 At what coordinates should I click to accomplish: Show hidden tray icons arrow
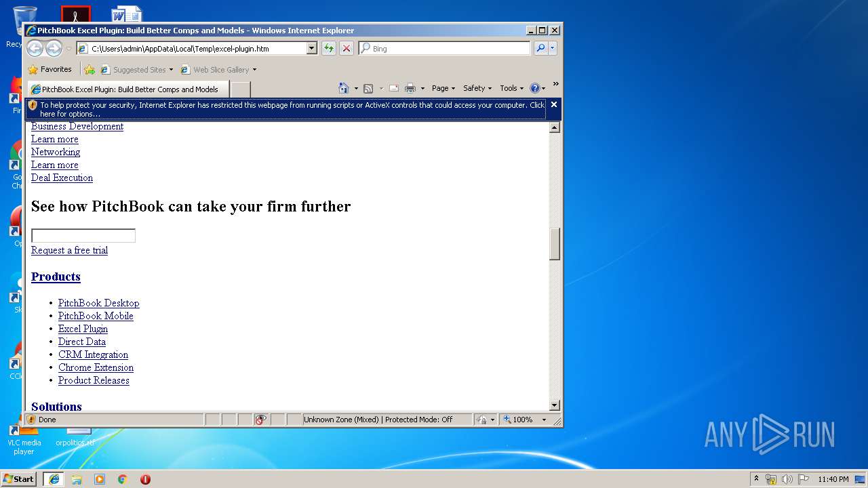coord(756,479)
